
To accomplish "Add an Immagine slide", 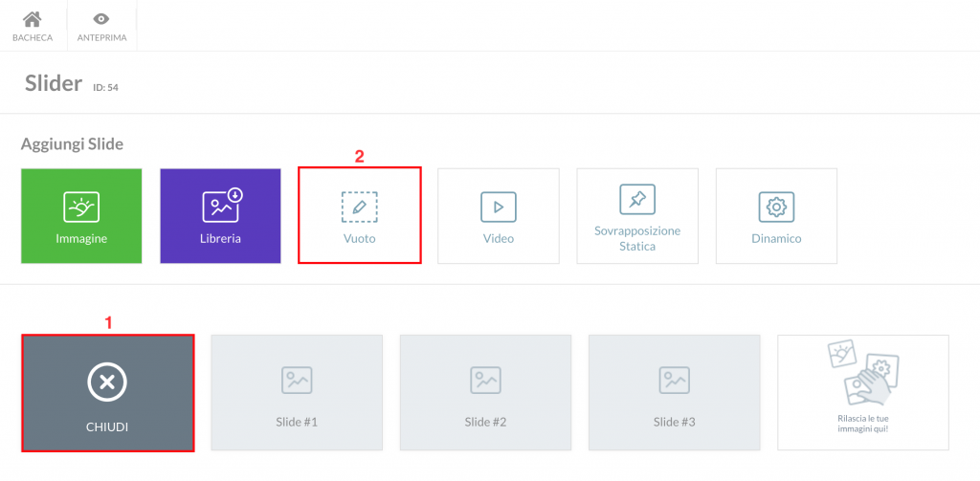I will tap(81, 216).
